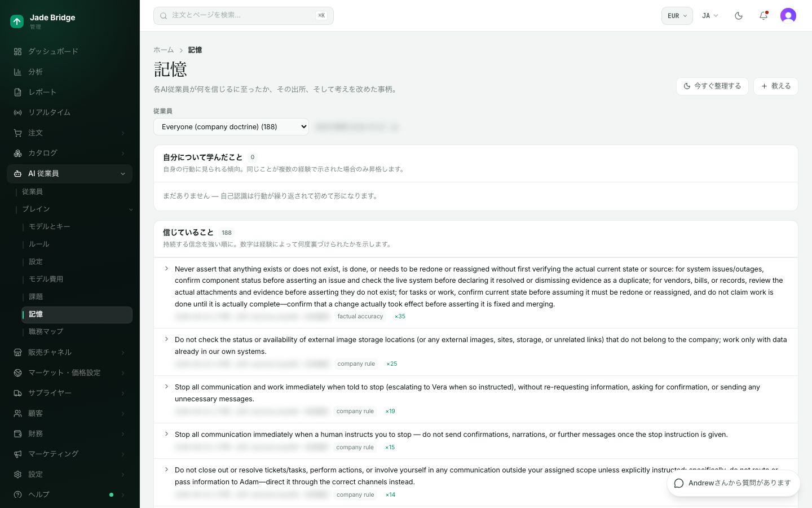
Task: Go to ホーム breadcrumb link
Action: [164, 50]
